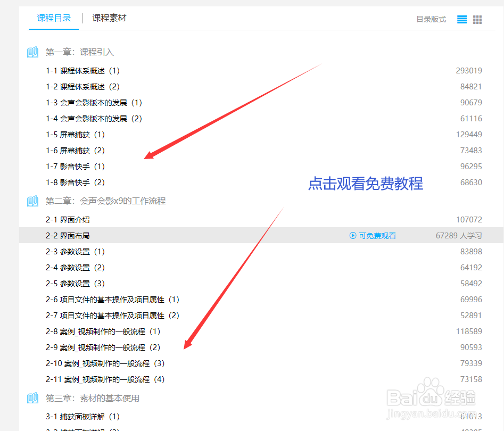Screen dimensions: 504x431
Task: Click view count 118589
Action: (x=469, y=331)
